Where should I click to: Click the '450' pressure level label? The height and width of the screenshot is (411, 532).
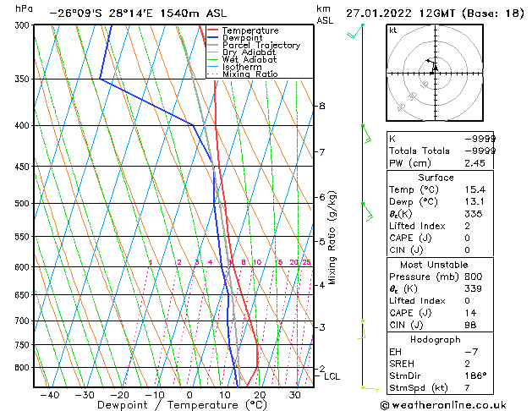point(24,167)
